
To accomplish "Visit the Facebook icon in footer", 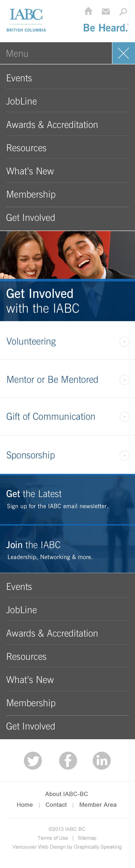I will (68, 761).
